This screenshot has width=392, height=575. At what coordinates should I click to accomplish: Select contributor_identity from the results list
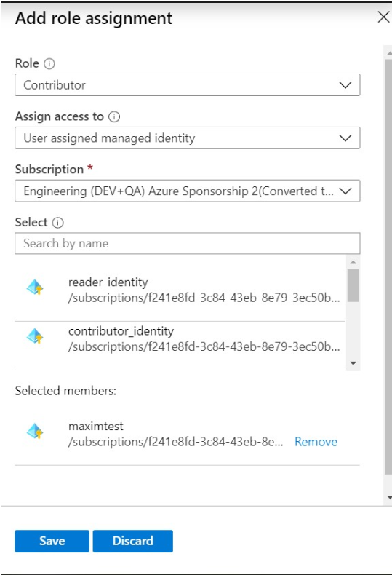click(180, 338)
